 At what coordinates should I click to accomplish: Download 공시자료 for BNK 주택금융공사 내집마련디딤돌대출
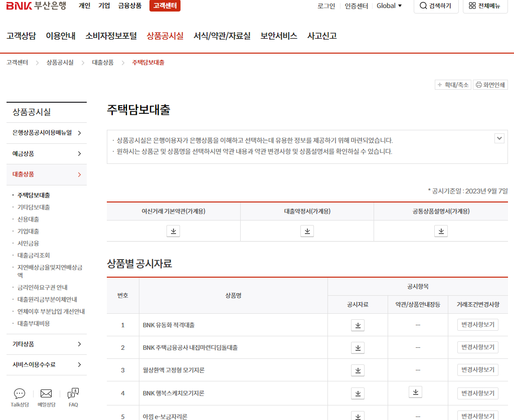[x=358, y=348]
